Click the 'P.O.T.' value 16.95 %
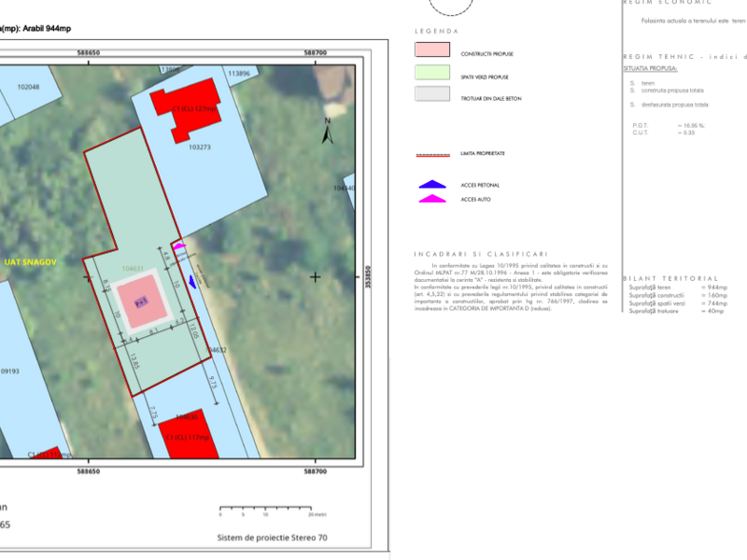 (x=691, y=126)
